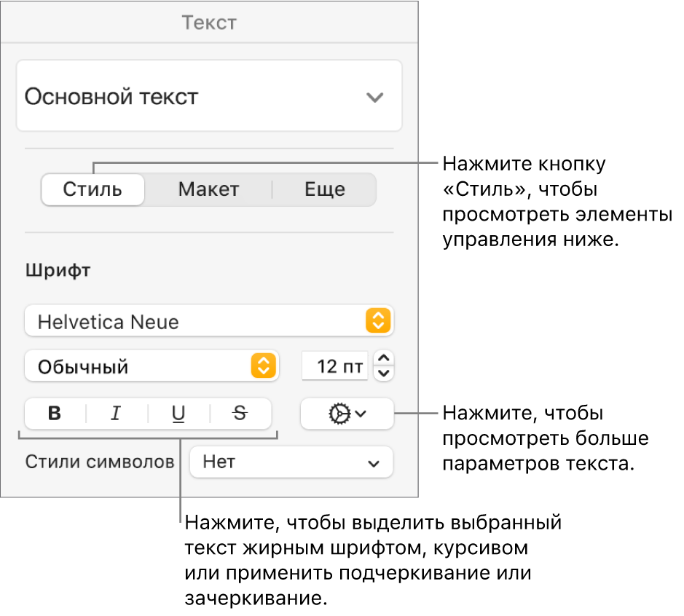The width and height of the screenshot is (684, 616).
Task: Decrease font size with the down arrow
Action: [385, 374]
